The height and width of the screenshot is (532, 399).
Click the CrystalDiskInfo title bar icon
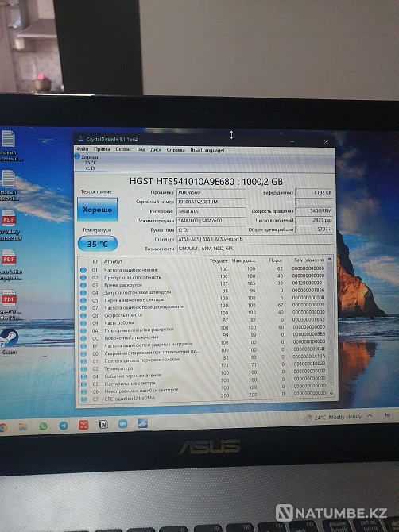tap(80, 138)
